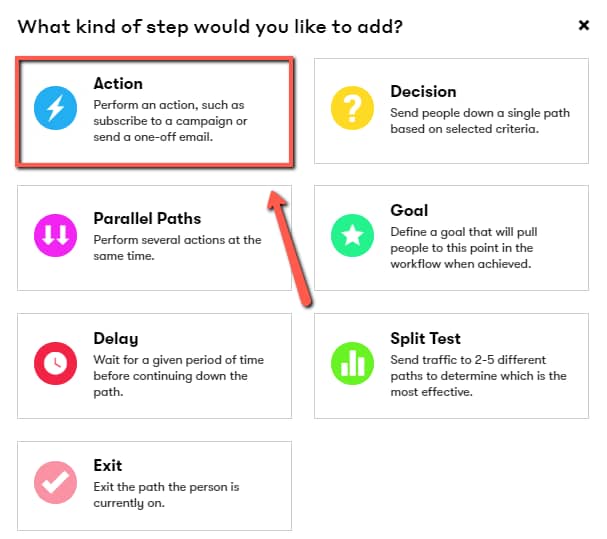The height and width of the screenshot is (539, 607).
Task: Select the Exit step heading
Action: pyautogui.click(x=108, y=465)
